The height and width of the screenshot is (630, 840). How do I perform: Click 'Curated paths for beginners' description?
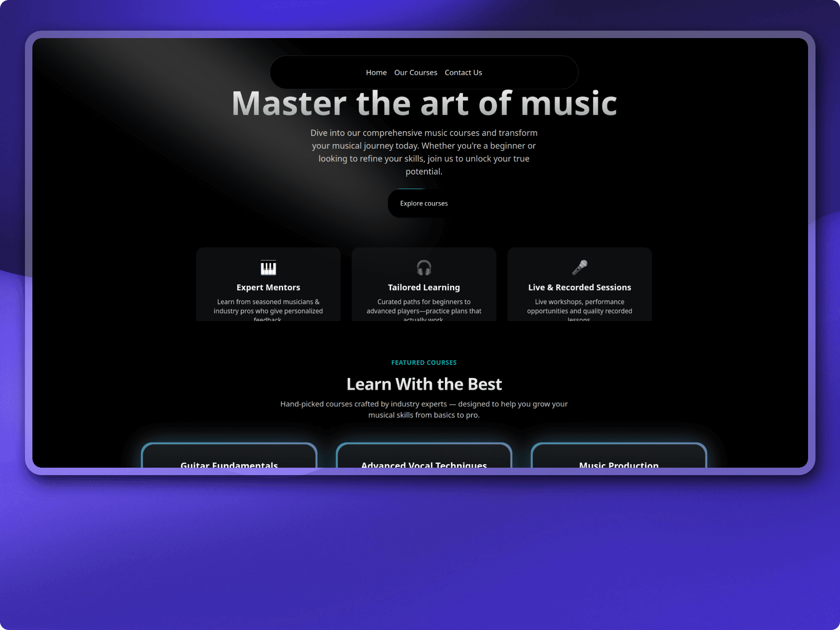pyautogui.click(x=424, y=310)
